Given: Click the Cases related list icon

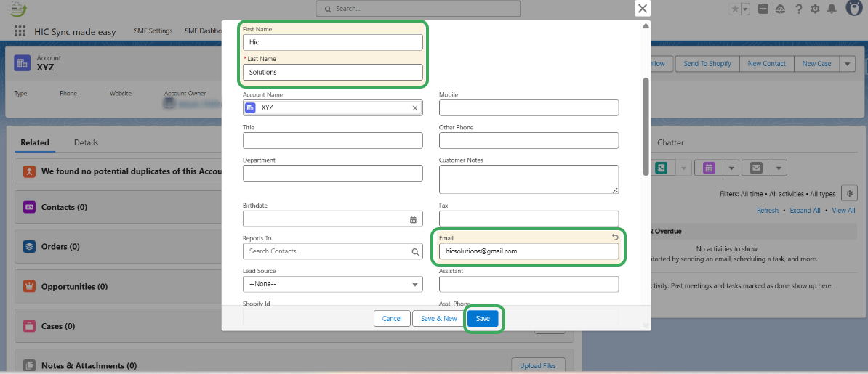Looking at the screenshot, I should click(x=29, y=326).
